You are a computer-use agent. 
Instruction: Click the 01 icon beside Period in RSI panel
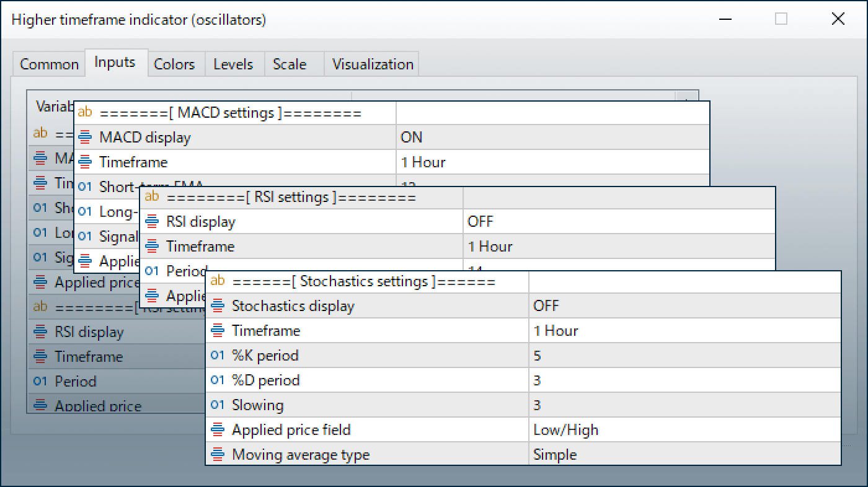click(152, 271)
